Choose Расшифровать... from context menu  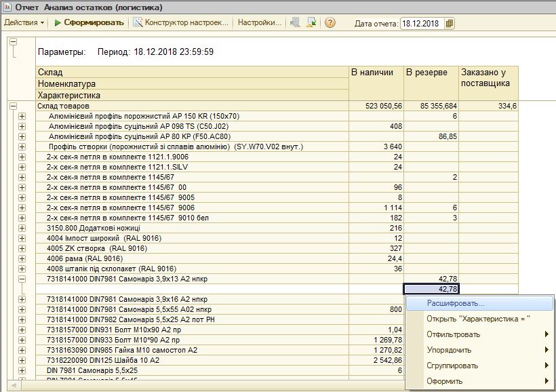(455, 303)
